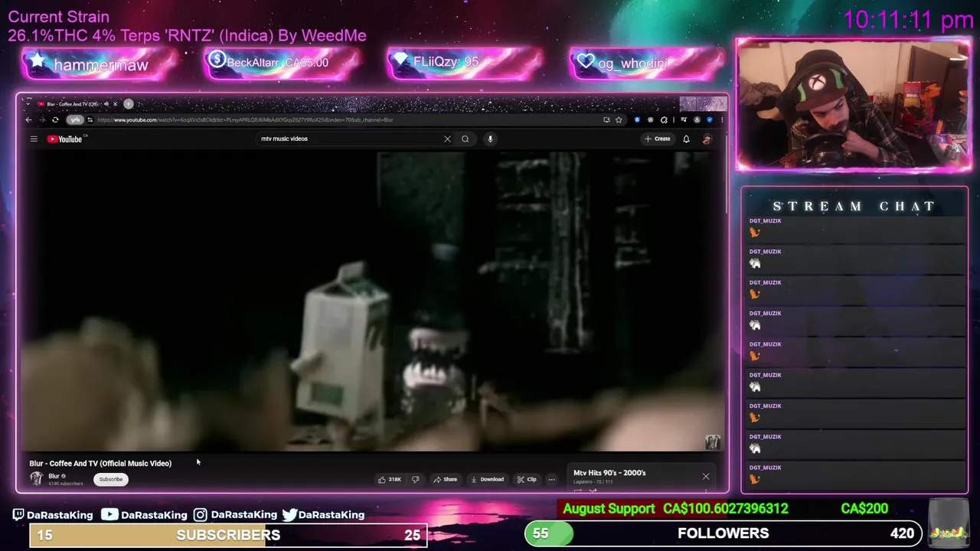Subscribe to the Blur channel

pyautogui.click(x=110, y=479)
